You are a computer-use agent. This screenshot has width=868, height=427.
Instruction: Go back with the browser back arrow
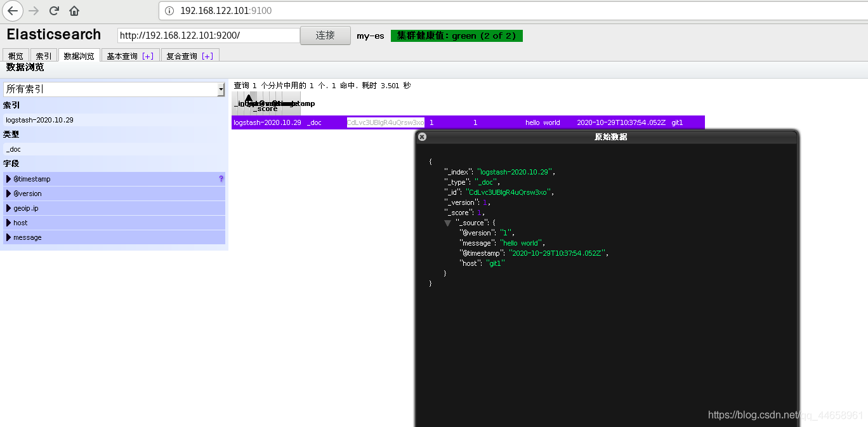[x=13, y=11]
